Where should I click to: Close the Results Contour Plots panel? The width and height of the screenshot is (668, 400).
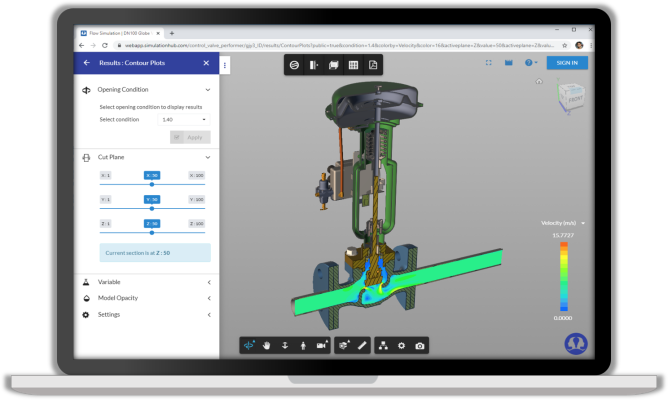206,63
